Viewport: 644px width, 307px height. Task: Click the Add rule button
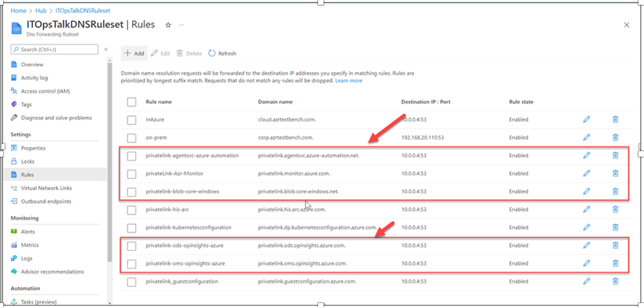pos(134,54)
